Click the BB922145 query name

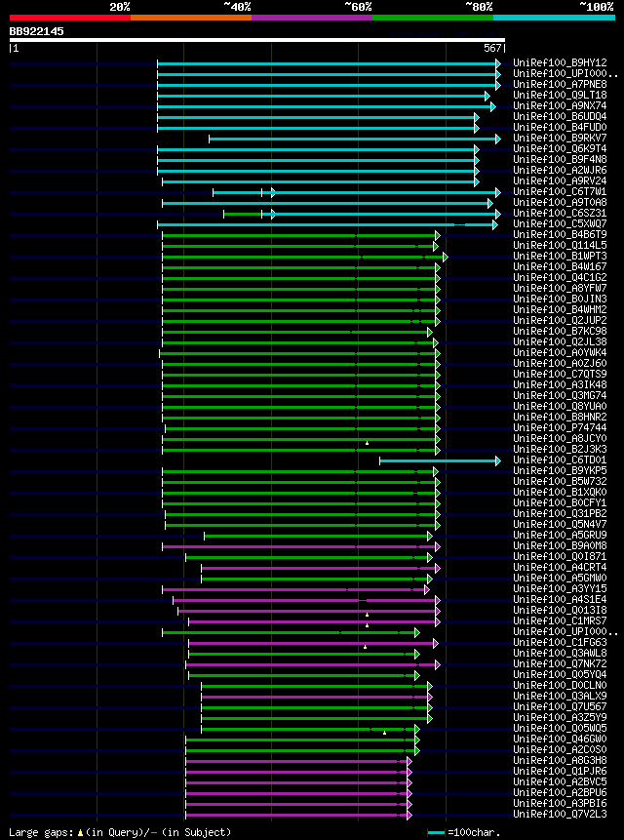click(36, 31)
